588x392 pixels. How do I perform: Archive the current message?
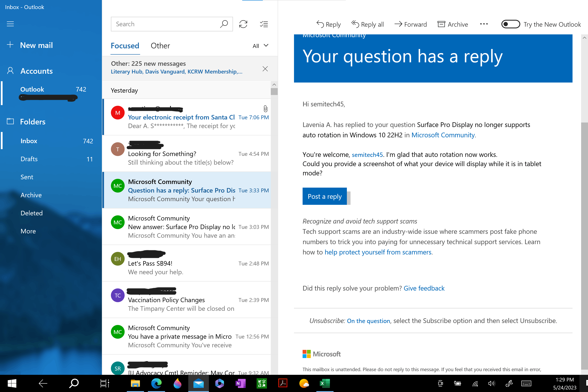(x=453, y=24)
